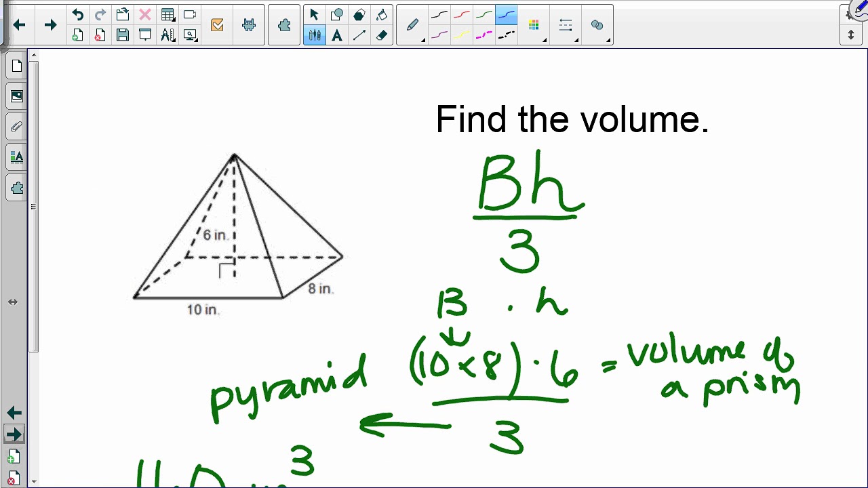Open a file with the folder icon

coord(122,15)
